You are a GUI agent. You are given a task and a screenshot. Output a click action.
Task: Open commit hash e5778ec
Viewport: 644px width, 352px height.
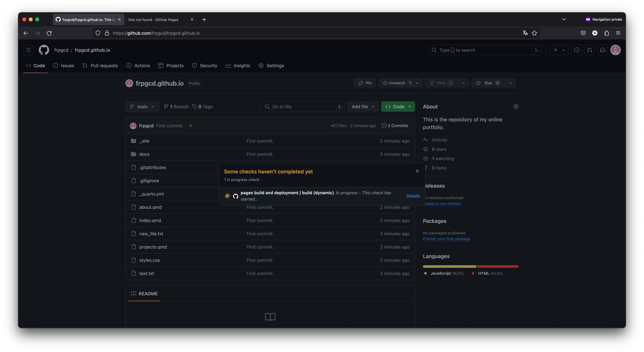click(x=339, y=126)
